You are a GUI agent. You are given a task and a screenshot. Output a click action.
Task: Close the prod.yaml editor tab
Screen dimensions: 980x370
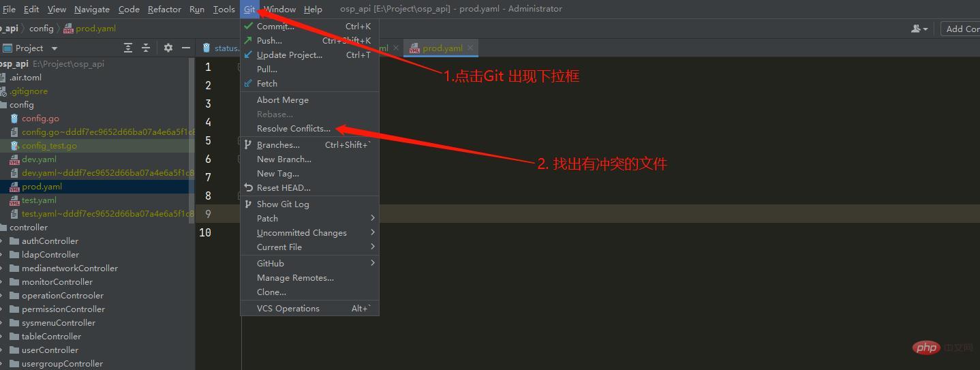[x=470, y=48]
